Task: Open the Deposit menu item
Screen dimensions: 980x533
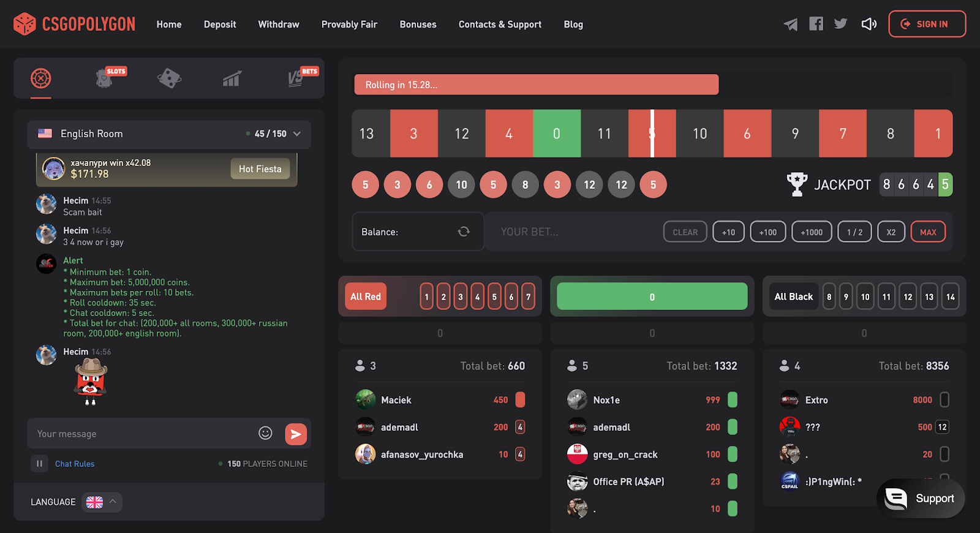Action: coord(220,25)
